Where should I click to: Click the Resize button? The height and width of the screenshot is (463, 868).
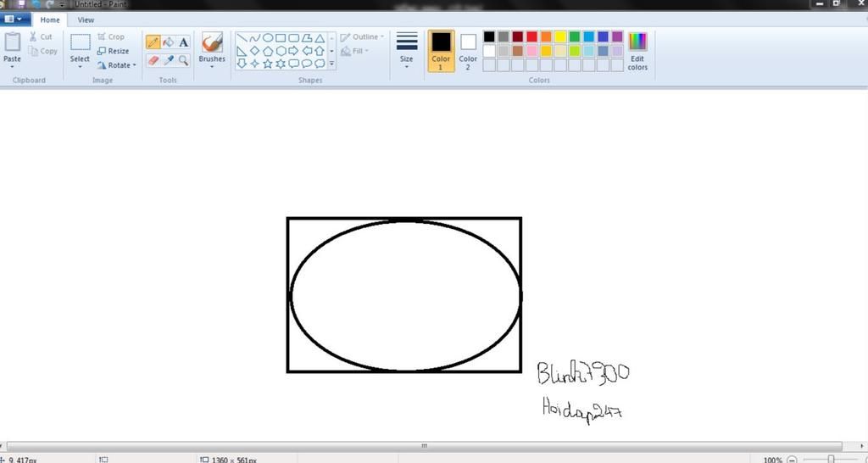pos(114,51)
